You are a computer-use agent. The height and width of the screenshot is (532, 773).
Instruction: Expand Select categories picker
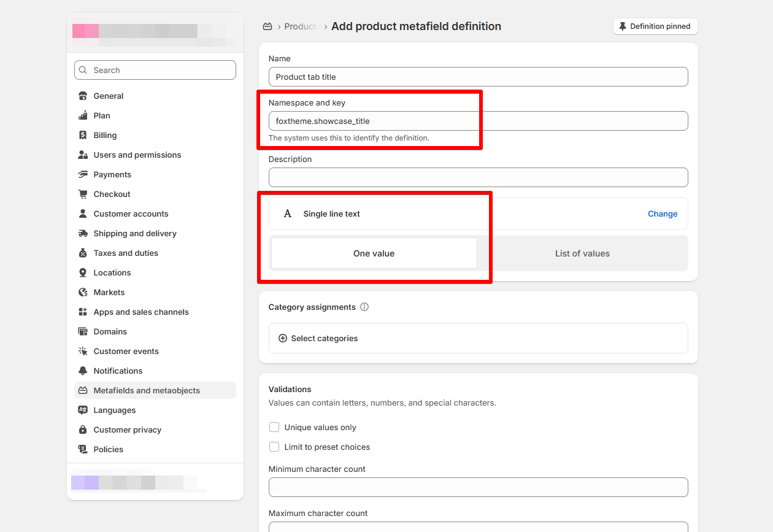(318, 338)
